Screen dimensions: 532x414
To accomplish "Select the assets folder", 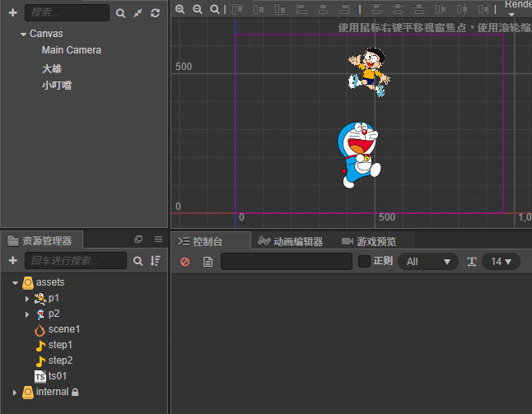I will (50, 282).
